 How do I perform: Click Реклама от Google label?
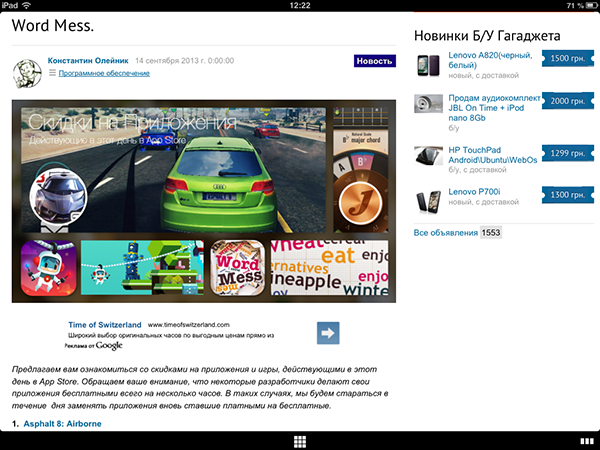(93, 346)
